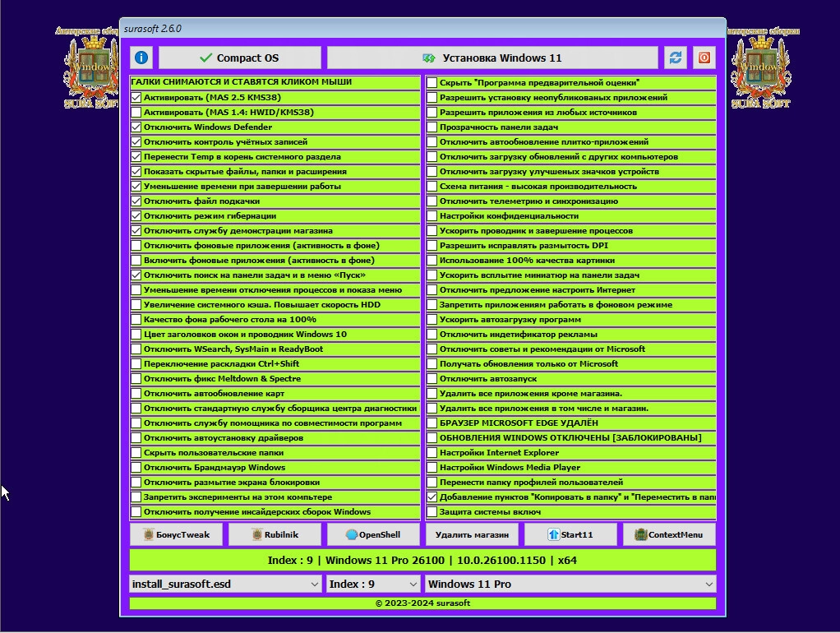Screen dimensions: 840x633
Task: Check Прозрачность панели задач
Action: pyautogui.click(x=432, y=127)
